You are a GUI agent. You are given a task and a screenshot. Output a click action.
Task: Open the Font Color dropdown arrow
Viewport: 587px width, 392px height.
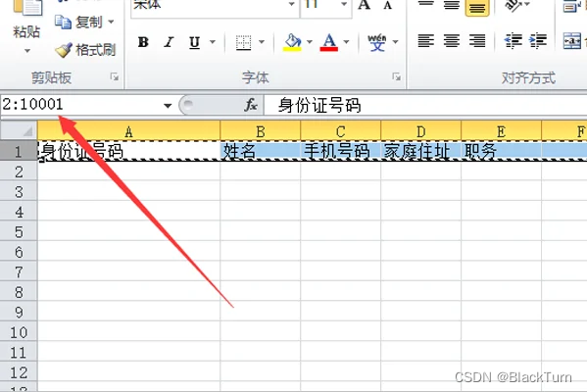pos(346,42)
